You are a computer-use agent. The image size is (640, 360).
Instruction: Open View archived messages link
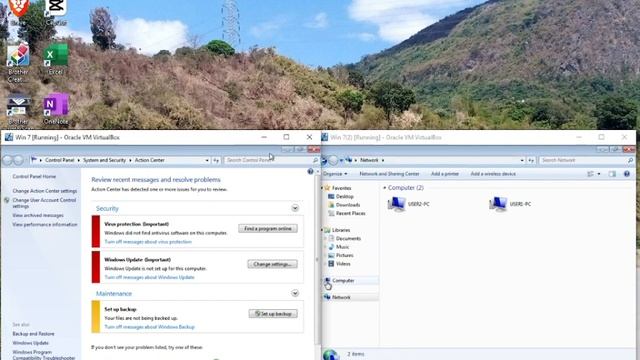(38, 215)
